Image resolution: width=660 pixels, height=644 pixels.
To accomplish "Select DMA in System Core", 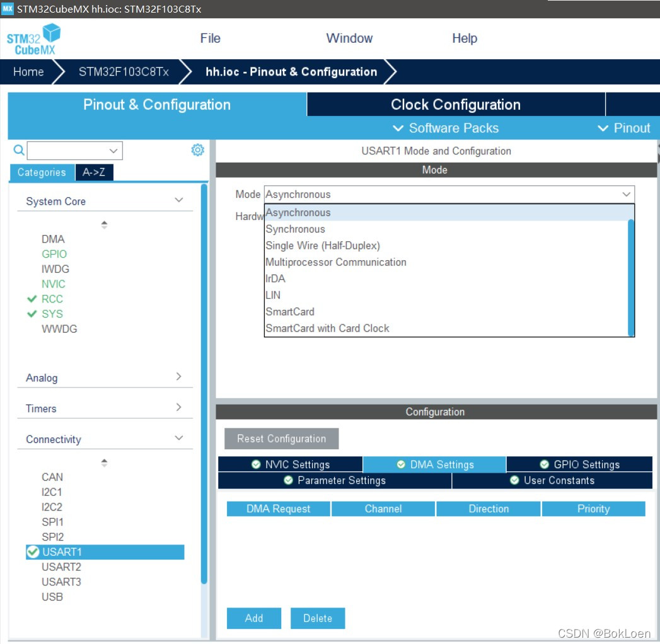I will coord(53,239).
